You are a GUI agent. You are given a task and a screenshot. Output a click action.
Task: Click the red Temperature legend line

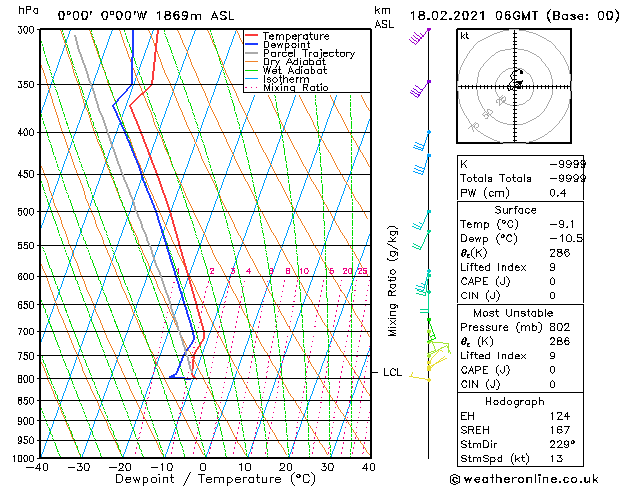pos(251,36)
